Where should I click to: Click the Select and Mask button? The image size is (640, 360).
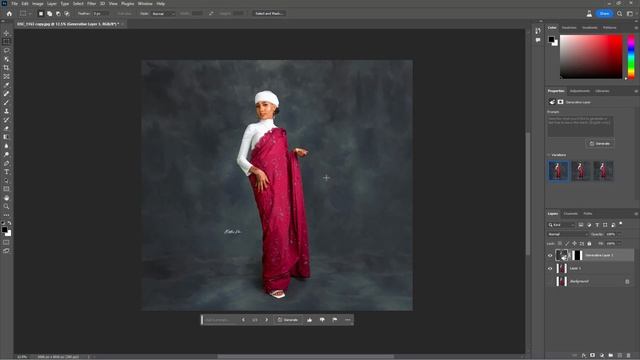[269, 13]
